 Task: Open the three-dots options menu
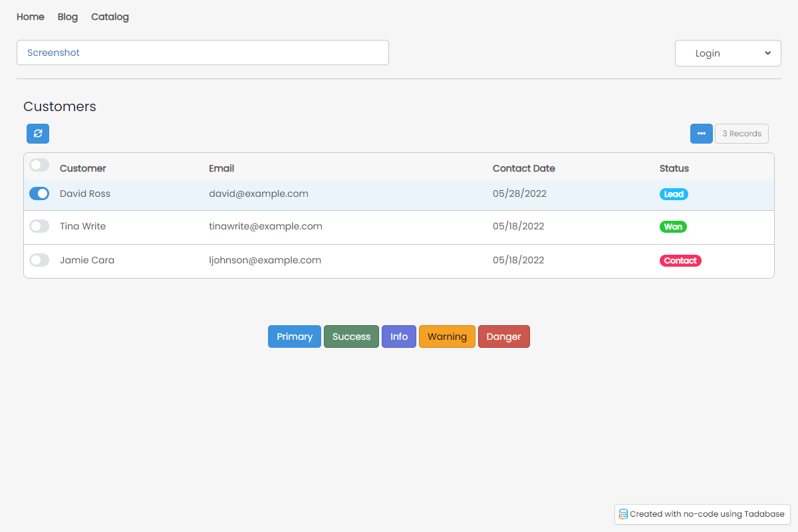[x=701, y=134]
